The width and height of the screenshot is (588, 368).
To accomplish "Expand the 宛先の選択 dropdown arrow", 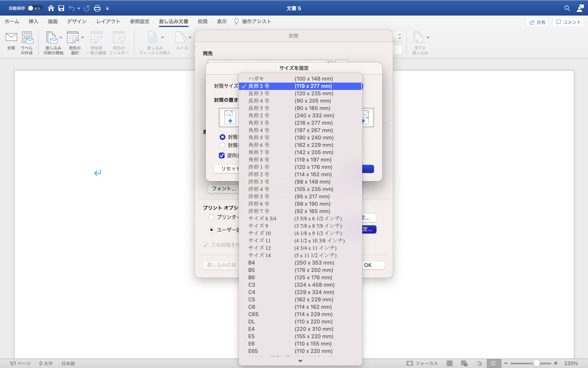I will click(82, 38).
